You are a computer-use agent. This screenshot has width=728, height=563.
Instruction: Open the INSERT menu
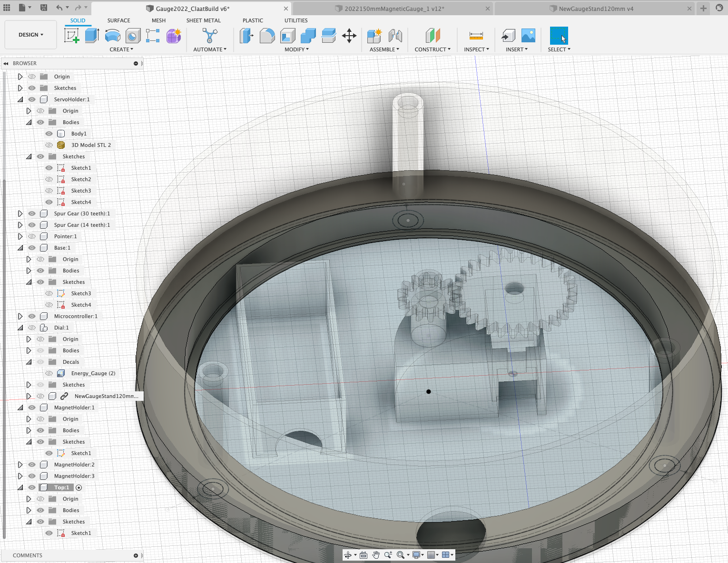517,49
